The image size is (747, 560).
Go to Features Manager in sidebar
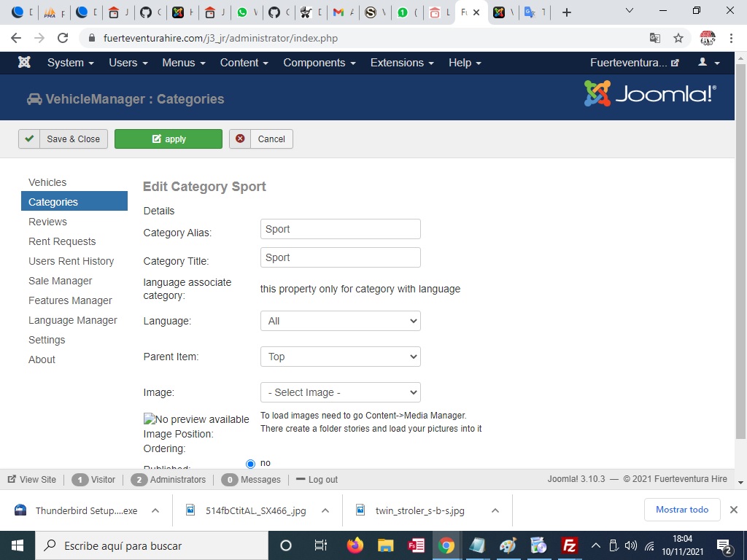[70, 300]
